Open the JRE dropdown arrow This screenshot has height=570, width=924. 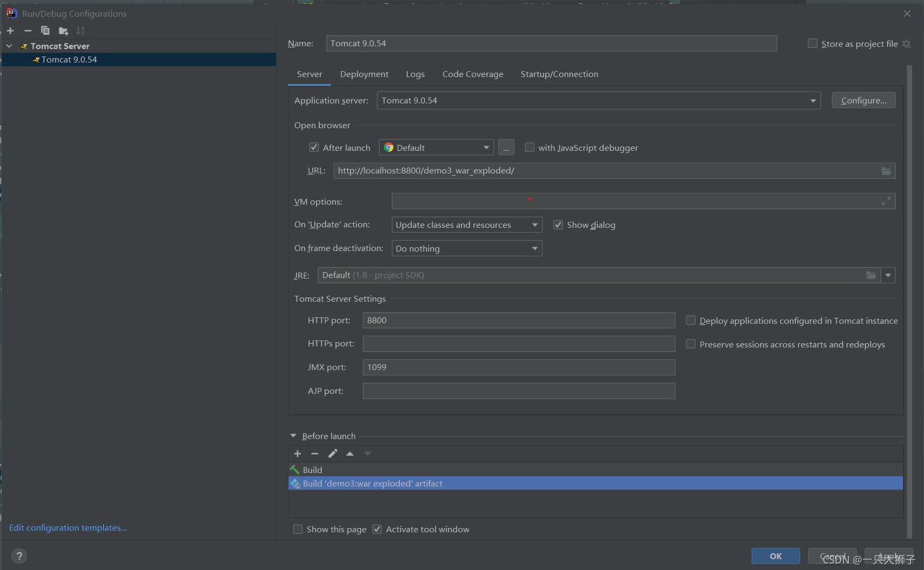pos(888,275)
